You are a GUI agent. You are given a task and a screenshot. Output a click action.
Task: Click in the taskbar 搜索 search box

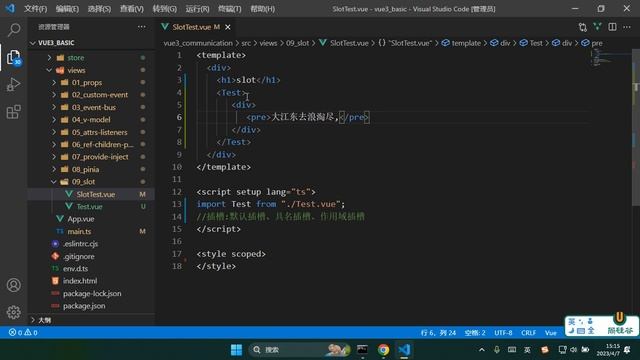(299, 350)
